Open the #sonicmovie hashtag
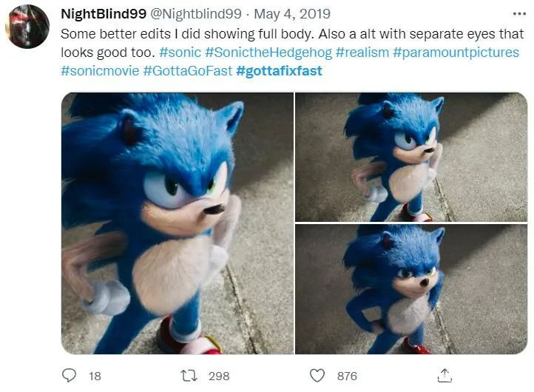The width and height of the screenshot is (534, 392). [x=99, y=71]
